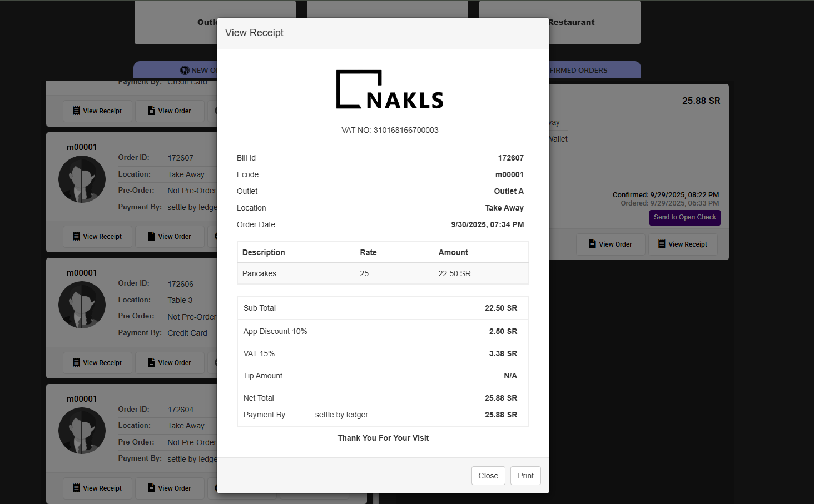Click the NAKLS logo on the receipt
Screen dimensions: 814x504
click(x=389, y=89)
